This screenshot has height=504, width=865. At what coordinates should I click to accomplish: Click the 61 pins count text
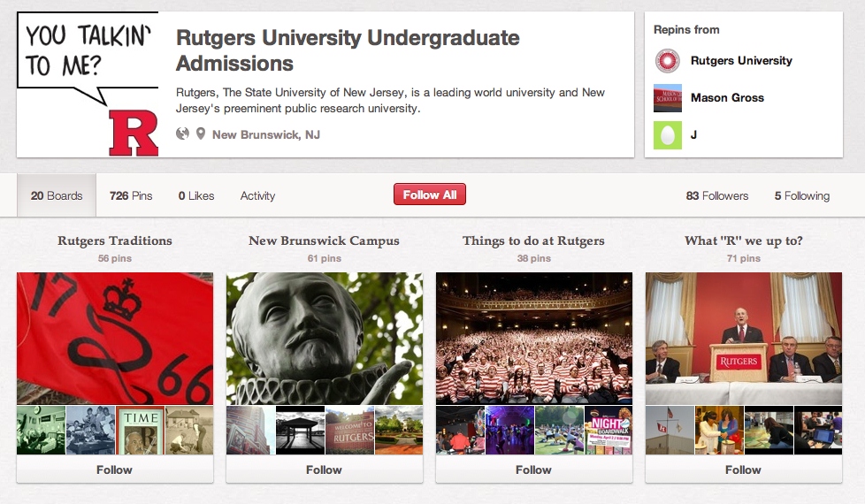pyautogui.click(x=325, y=258)
